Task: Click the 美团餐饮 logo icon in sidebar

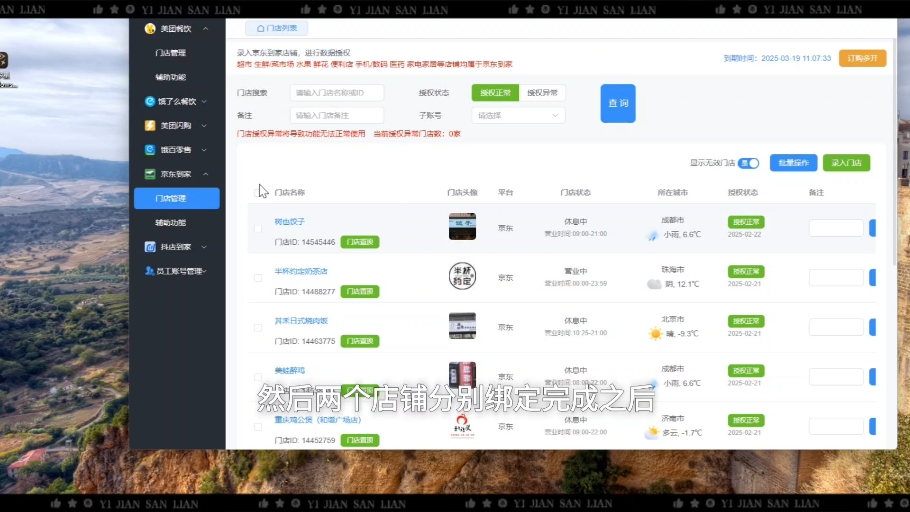Action: [150, 28]
